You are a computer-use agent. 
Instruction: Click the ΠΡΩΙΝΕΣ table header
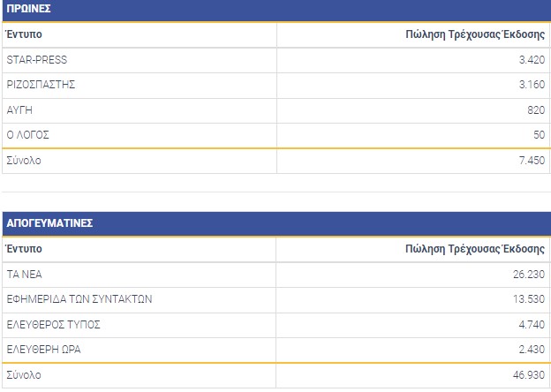(x=28, y=10)
